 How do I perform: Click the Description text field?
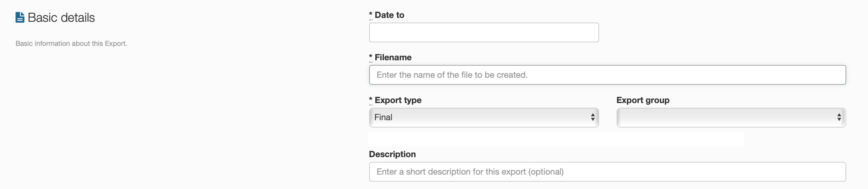coord(607,172)
